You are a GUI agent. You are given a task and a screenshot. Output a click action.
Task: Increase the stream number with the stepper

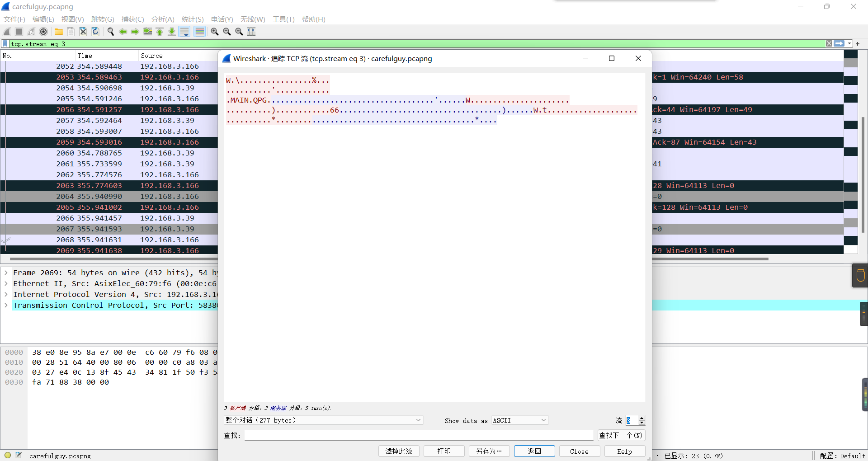642,418
